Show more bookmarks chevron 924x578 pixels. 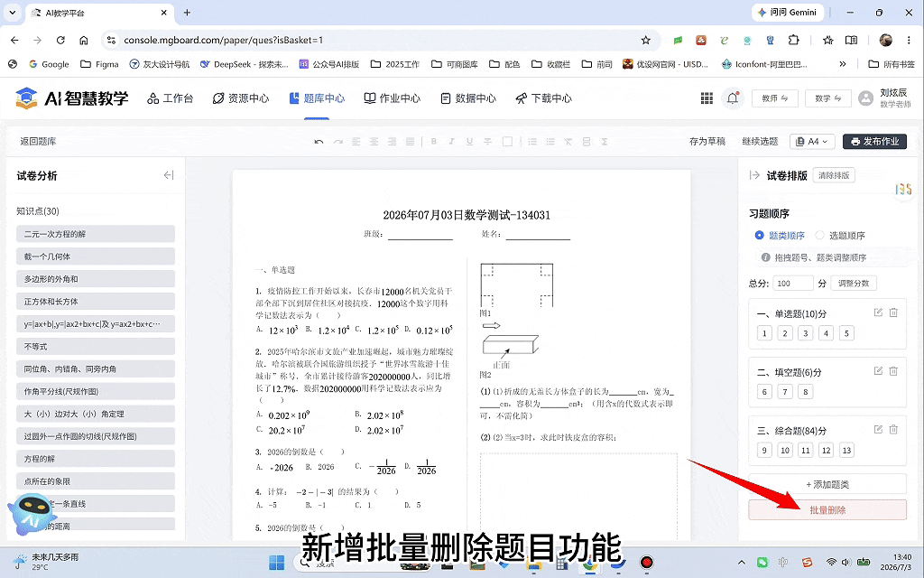pos(843,64)
